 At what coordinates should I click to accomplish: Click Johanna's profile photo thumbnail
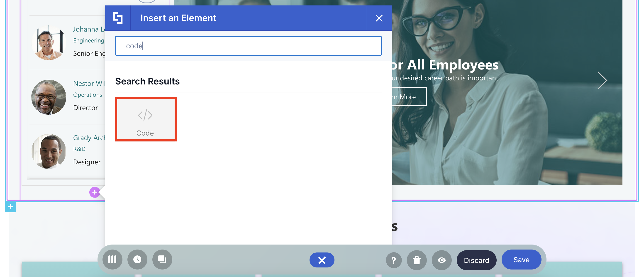[x=49, y=43]
